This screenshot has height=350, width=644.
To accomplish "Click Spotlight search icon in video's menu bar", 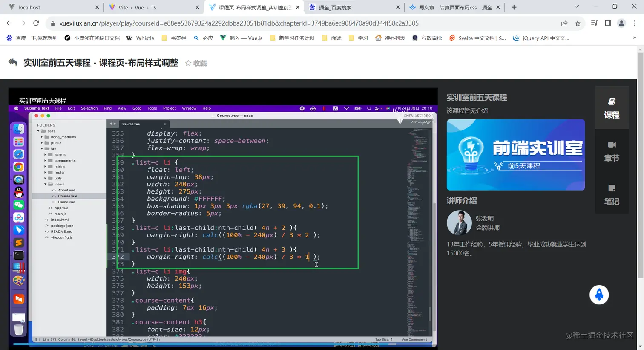I will click(x=369, y=108).
